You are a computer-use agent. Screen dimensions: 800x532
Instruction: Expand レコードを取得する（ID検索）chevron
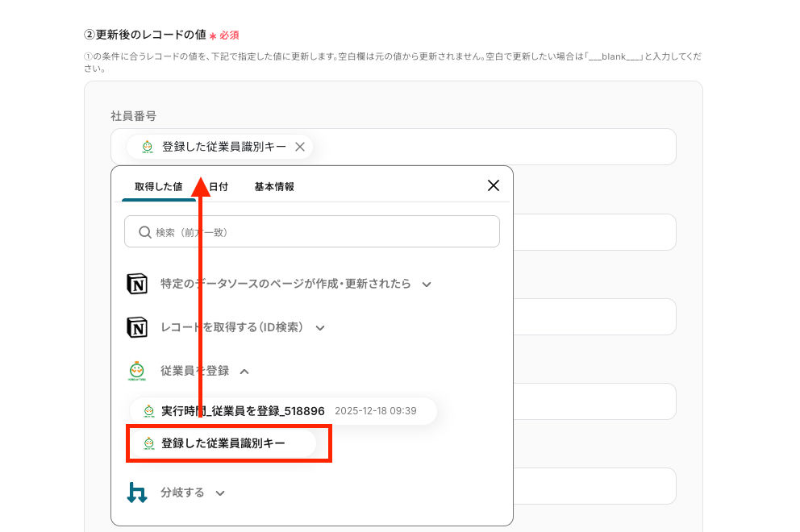pyautogui.click(x=320, y=328)
